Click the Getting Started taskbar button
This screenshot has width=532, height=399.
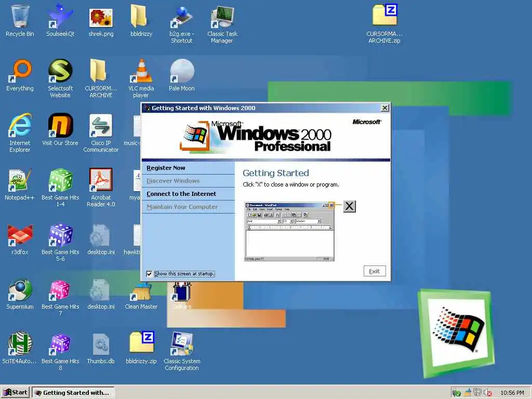pyautogui.click(x=73, y=393)
